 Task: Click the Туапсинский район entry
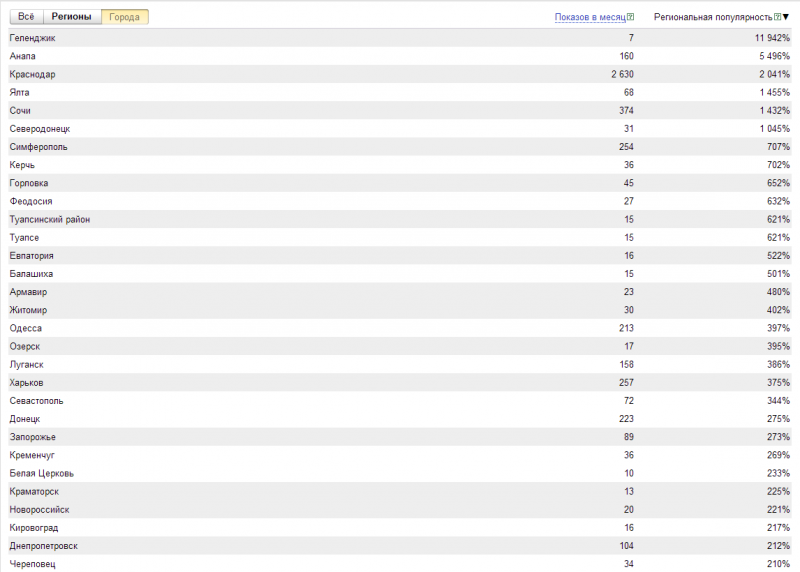[49, 220]
